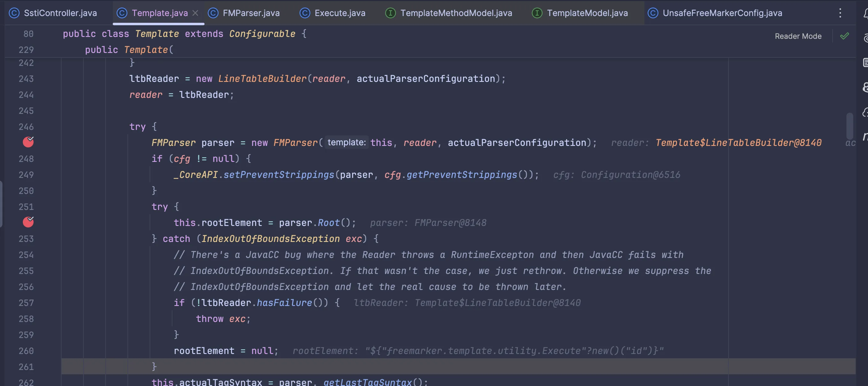
Task: Remove the breakpoint on the FMParser parser line
Action: (28, 142)
